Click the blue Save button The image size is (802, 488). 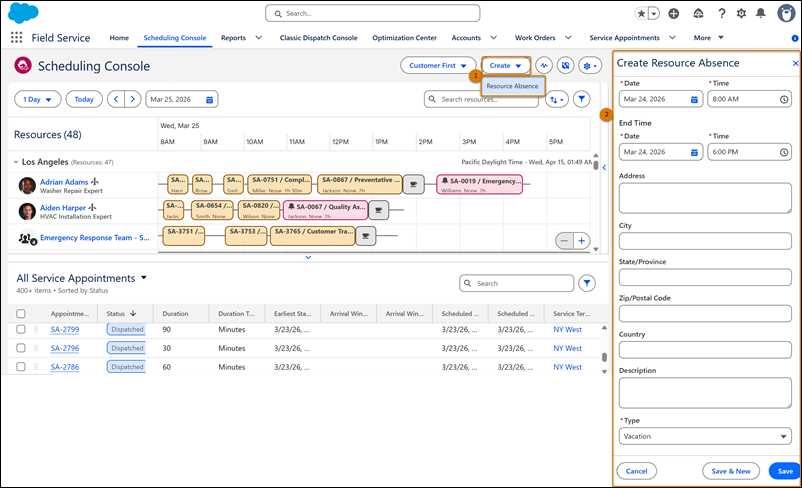[x=785, y=471]
